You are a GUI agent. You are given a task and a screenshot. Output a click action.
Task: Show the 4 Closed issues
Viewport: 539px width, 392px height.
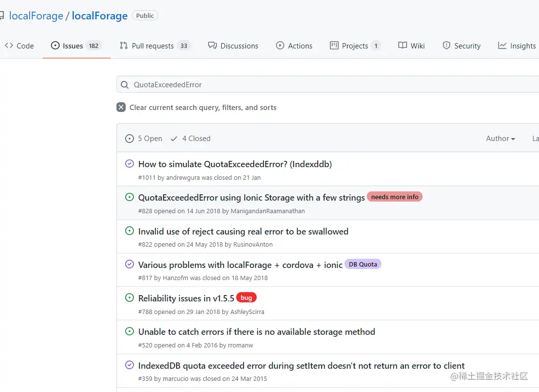(191, 139)
